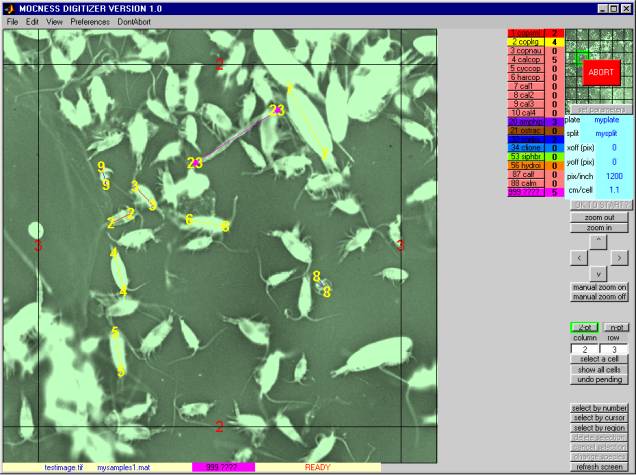
Task: Click the mysplit split value
Action: click(606, 133)
